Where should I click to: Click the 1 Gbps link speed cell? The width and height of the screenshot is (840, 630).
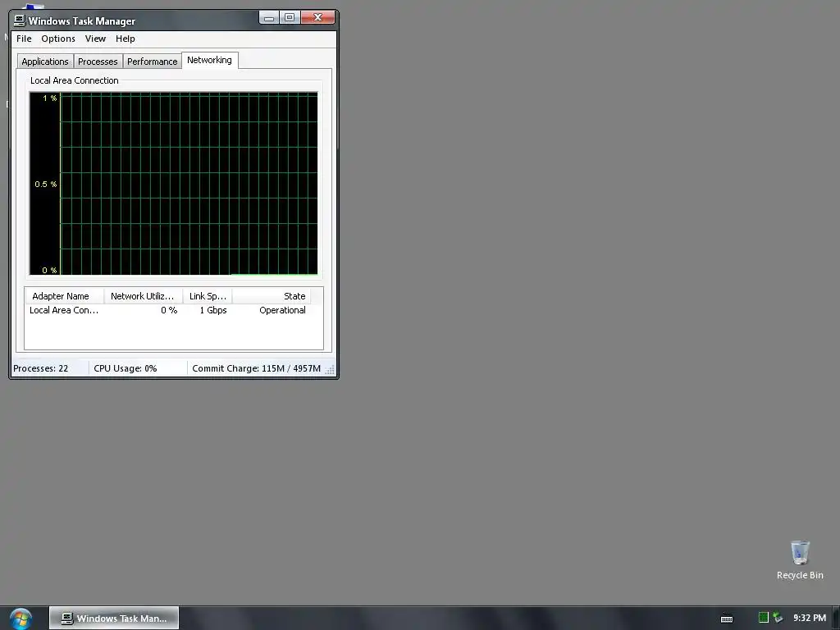pyautogui.click(x=213, y=310)
